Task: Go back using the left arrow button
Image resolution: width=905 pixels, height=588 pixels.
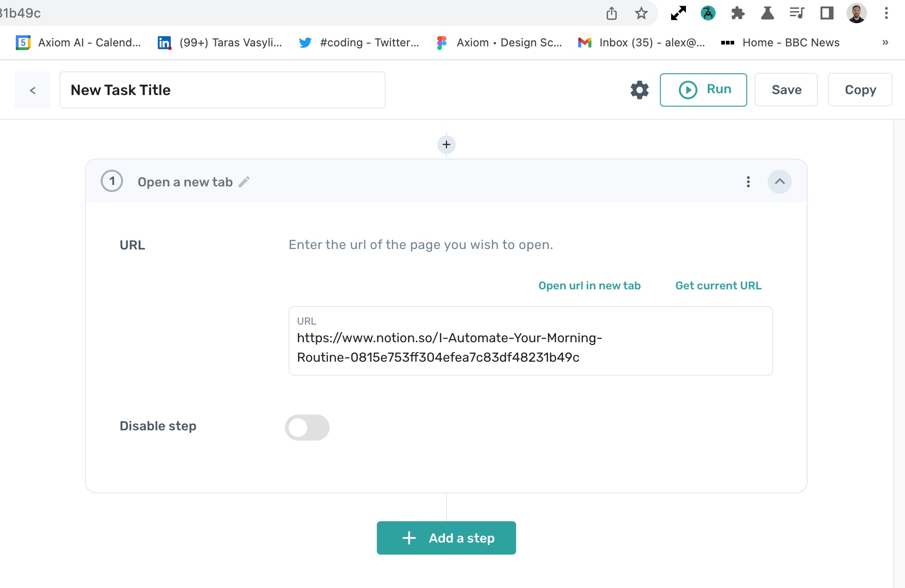Action: (x=32, y=90)
